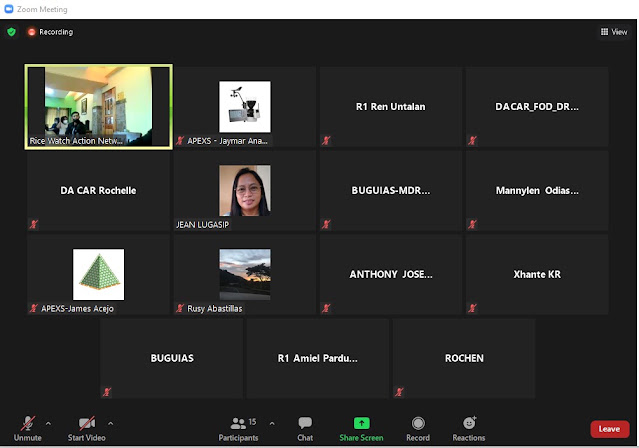Select the Xhante KR participant tile
Viewport: 639px width, 448px height.
pyautogui.click(x=537, y=274)
